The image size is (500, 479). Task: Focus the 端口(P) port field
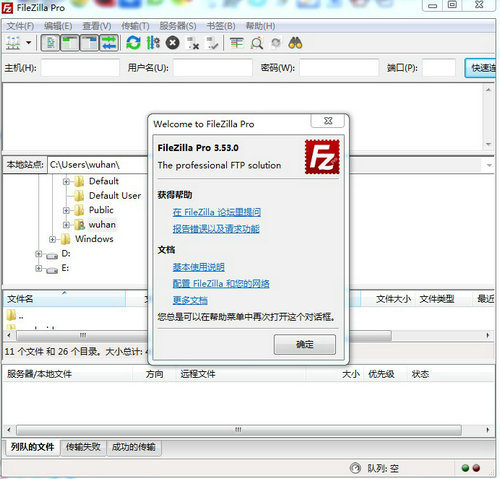[439, 68]
